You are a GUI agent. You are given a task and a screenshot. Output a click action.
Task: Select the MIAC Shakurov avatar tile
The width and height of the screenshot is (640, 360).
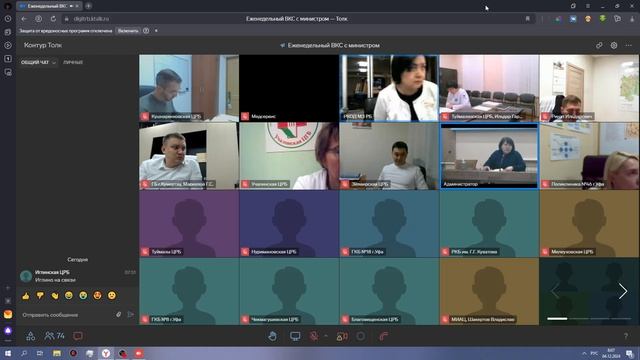[489, 291]
